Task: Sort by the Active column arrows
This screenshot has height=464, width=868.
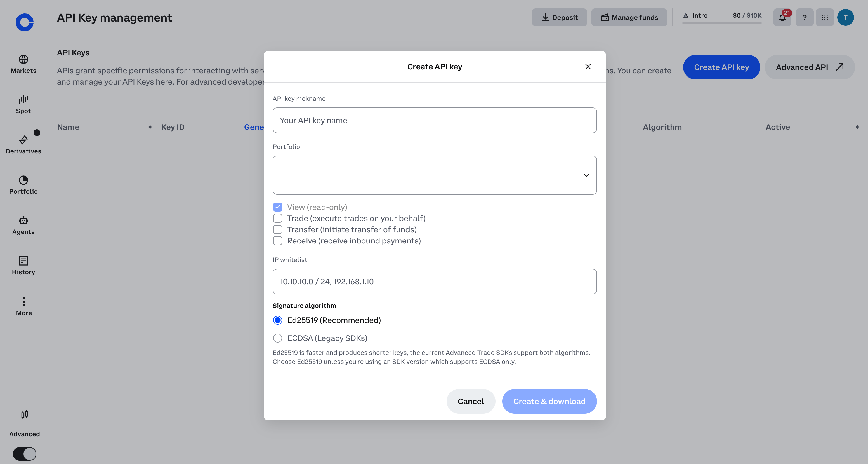Action: 857,127
